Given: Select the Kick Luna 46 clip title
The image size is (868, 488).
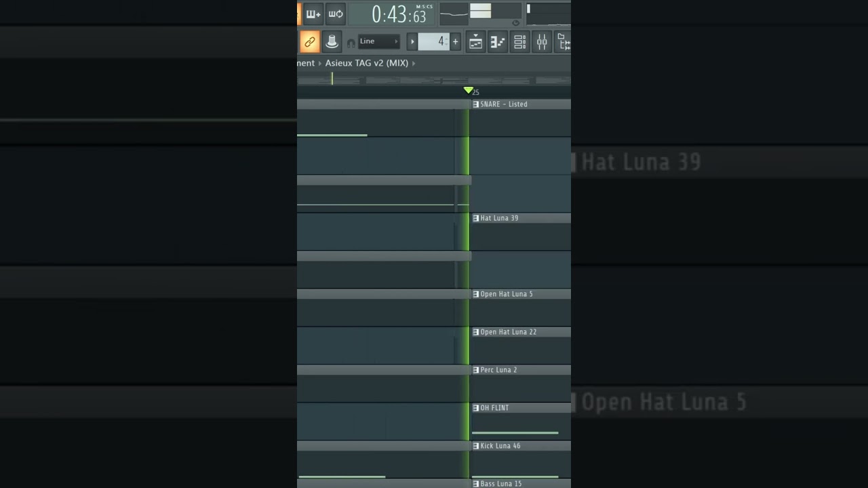Looking at the screenshot, I should (500, 446).
